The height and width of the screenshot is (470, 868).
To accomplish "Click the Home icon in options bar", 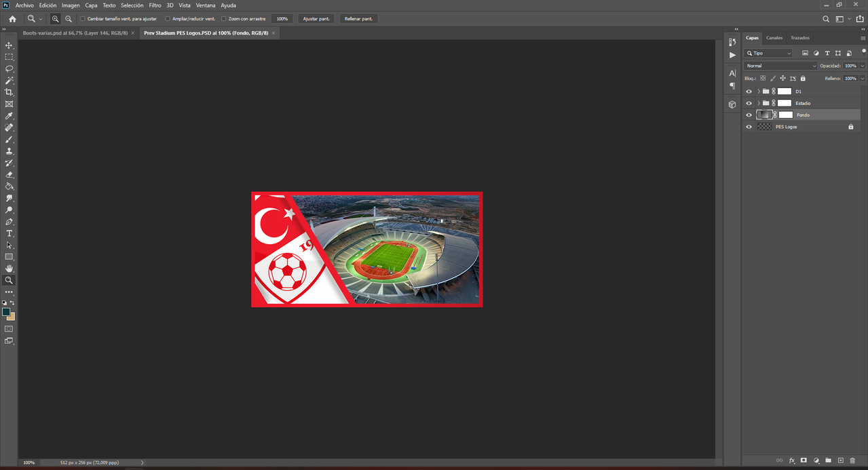I will [x=12, y=19].
